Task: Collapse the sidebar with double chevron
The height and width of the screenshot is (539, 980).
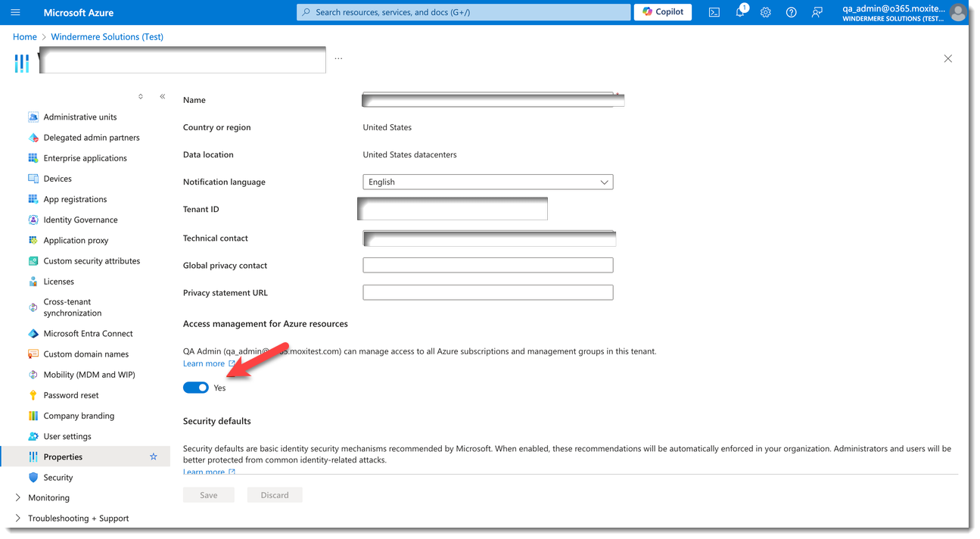Action: pyautogui.click(x=163, y=96)
